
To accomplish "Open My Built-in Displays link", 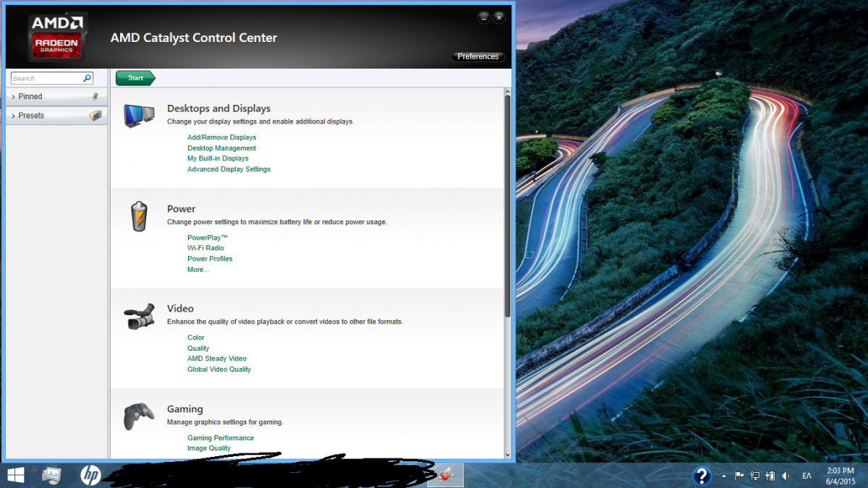I will 218,158.
